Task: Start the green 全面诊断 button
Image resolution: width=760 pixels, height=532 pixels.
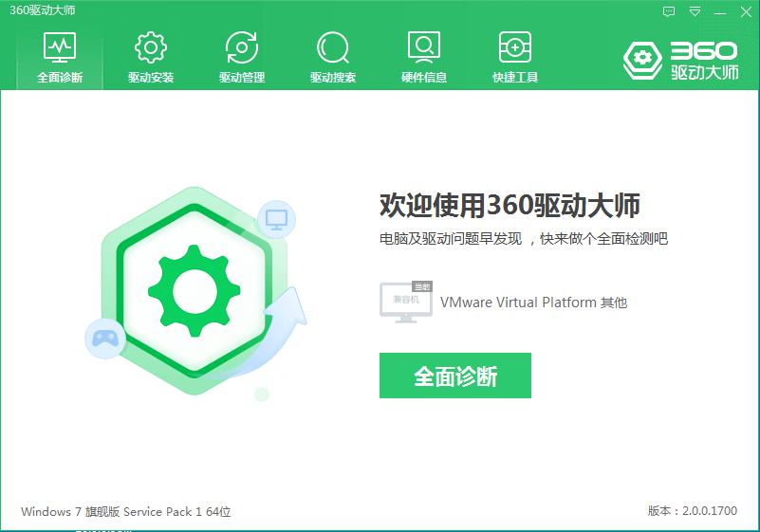Action: click(455, 376)
